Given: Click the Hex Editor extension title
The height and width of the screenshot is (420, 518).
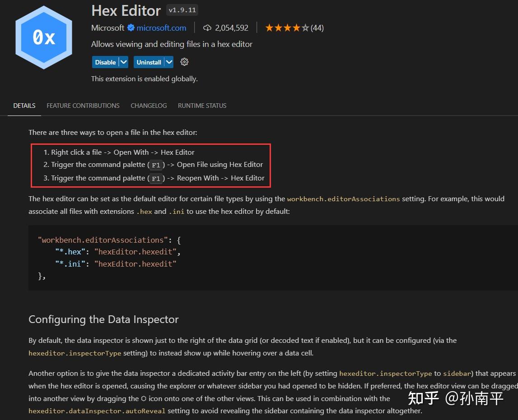Looking at the screenshot, I should click(x=126, y=10).
